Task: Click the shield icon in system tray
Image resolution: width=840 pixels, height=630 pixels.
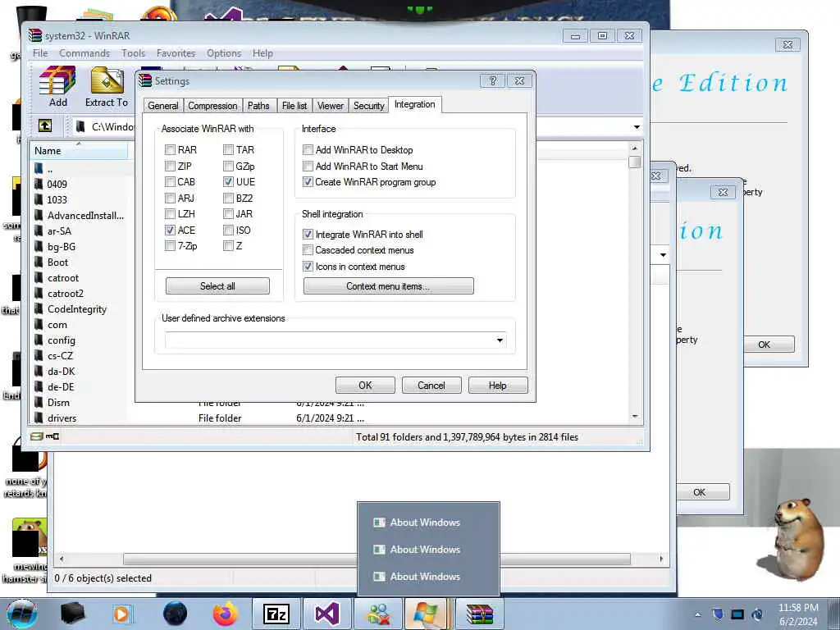Action: tap(718, 614)
